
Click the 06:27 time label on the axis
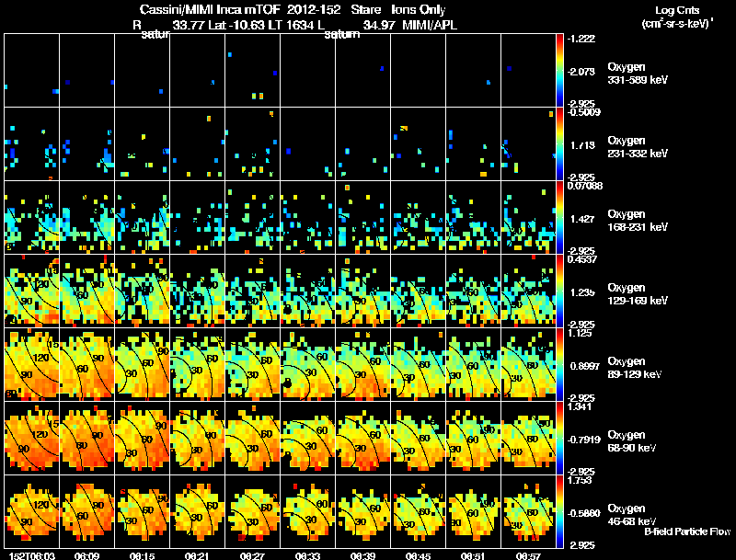252,555
